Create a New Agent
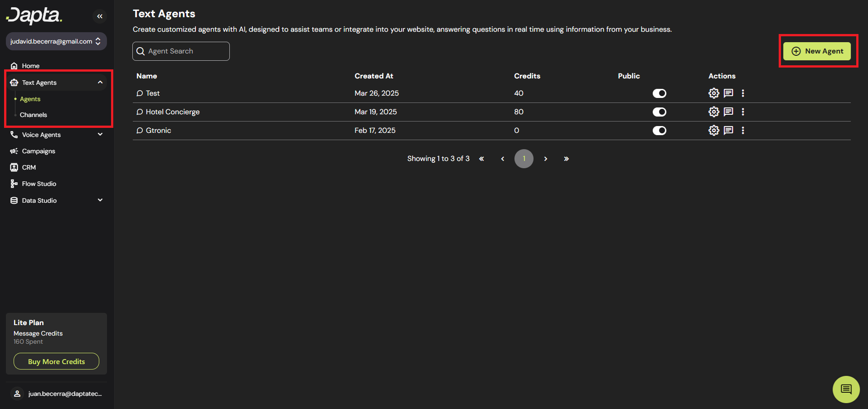Image resolution: width=868 pixels, height=409 pixels. click(817, 51)
